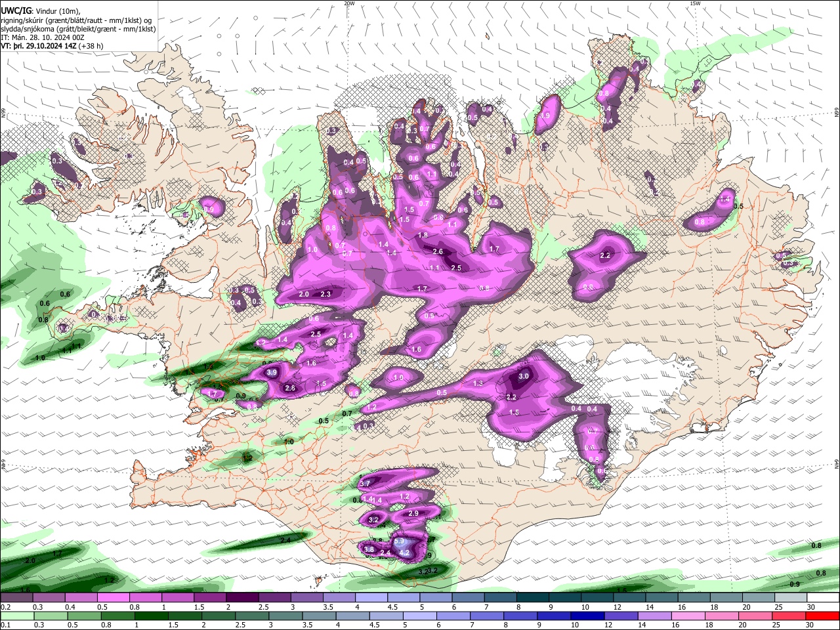Pick the light grey 25 swatch in the upper legend row
Screen dimensions: 840x630
(x=791, y=598)
